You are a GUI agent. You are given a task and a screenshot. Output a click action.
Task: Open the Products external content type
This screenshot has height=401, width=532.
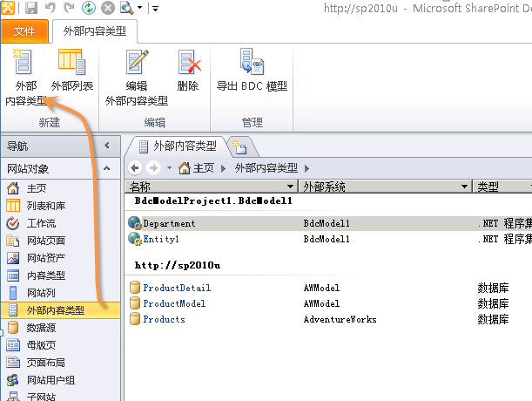164,319
